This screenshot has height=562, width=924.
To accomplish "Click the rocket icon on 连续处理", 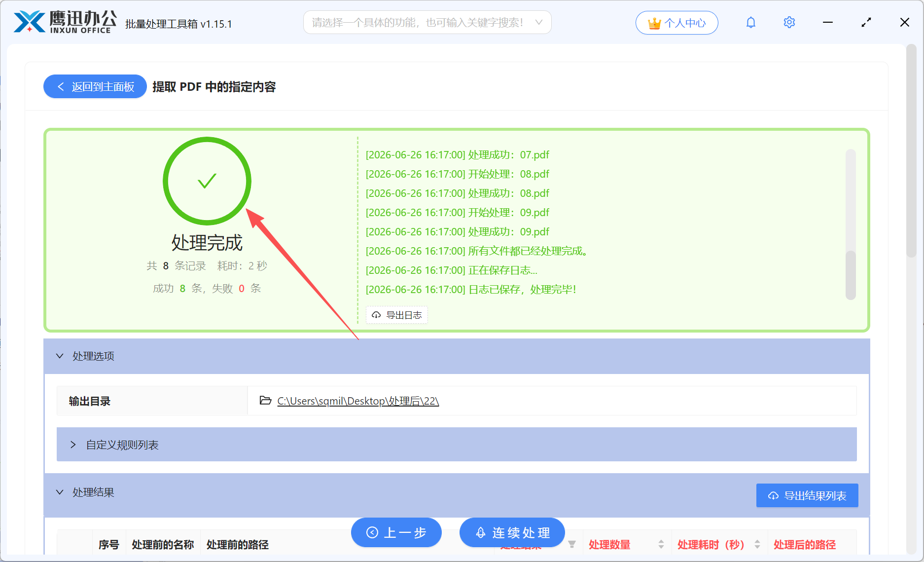I will [481, 532].
